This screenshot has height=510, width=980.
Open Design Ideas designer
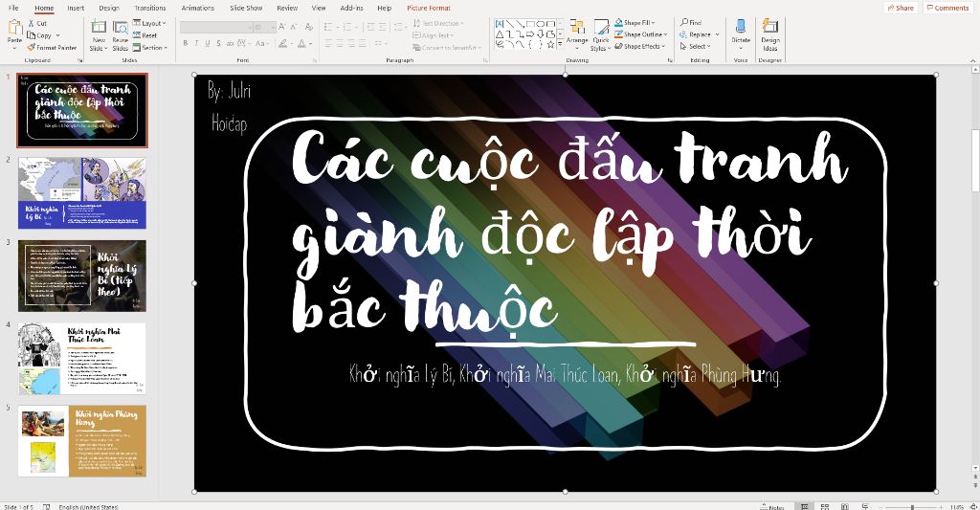pos(770,35)
